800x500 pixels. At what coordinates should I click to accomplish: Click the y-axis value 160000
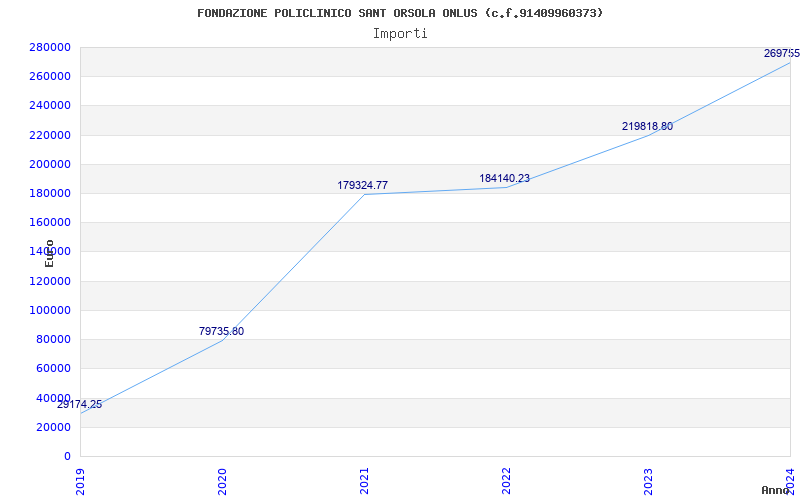[x=50, y=222]
